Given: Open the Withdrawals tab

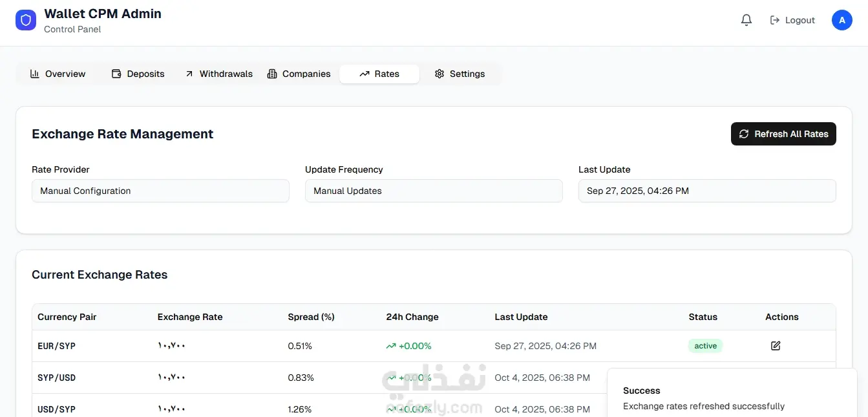Looking at the screenshot, I should [219, 74].
